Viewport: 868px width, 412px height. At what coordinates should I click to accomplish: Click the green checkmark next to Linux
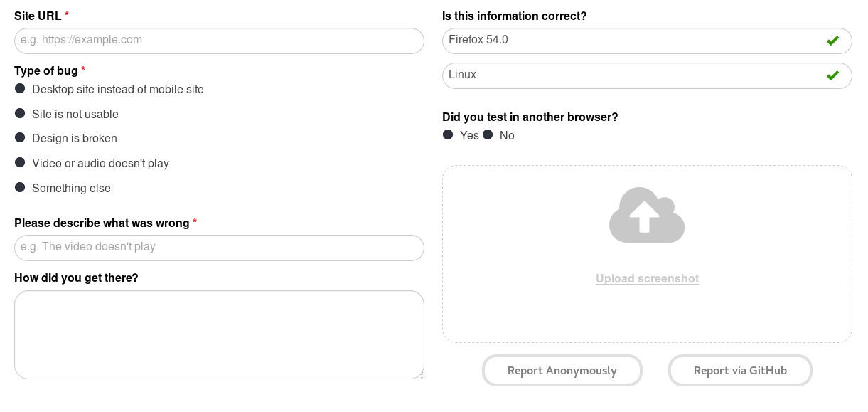point(832,75)
